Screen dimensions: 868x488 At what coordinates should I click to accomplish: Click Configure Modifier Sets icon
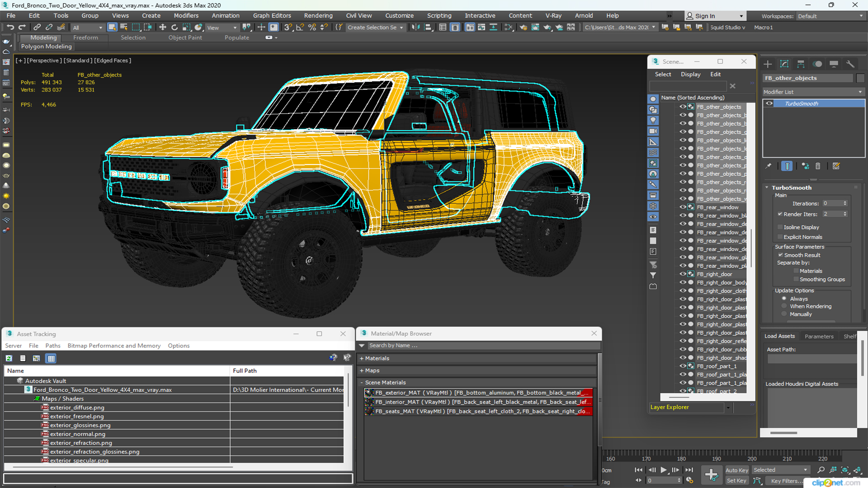(x=836, y=166)
